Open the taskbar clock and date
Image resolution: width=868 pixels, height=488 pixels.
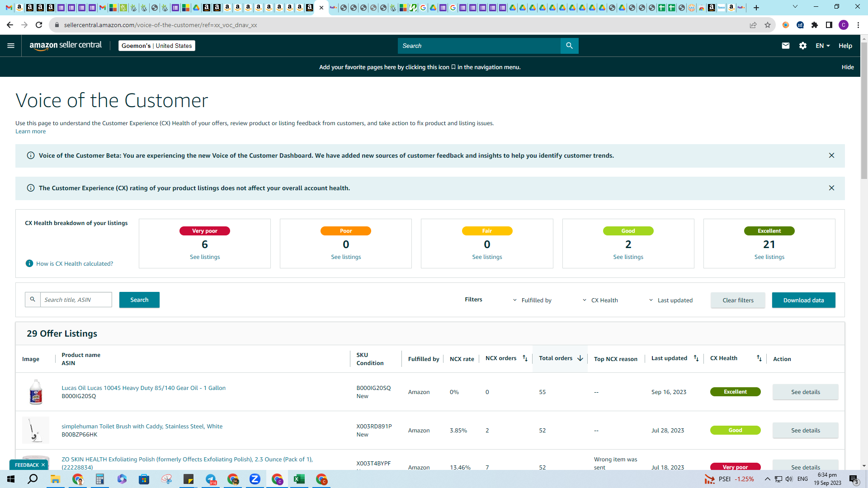[x=827, y=479]
